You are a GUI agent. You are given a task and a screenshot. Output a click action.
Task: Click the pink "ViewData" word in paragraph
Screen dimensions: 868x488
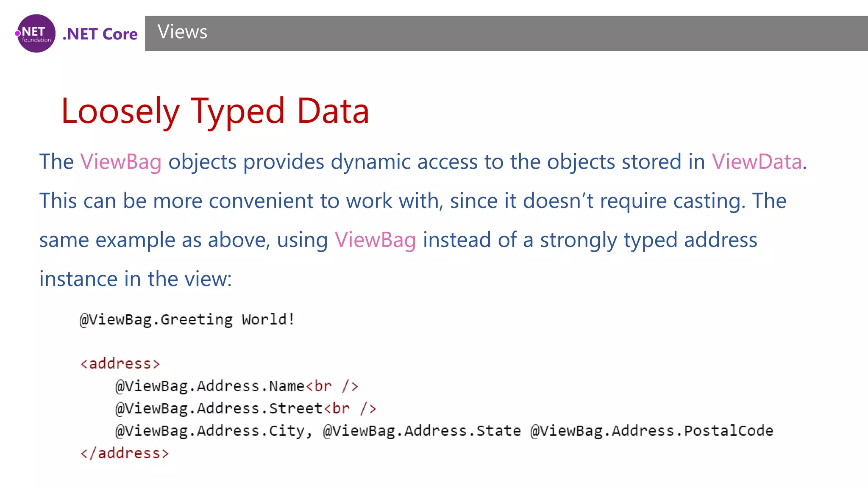coord(757,162)
